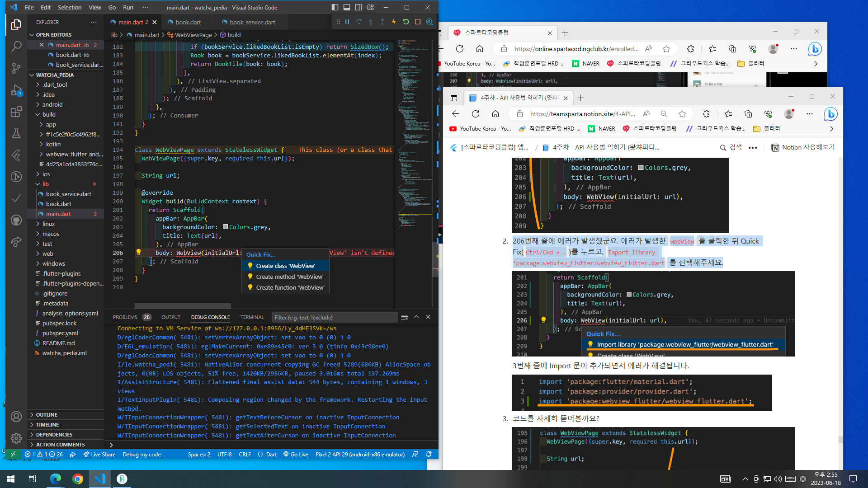Collapse the WATCHA_PEDIA folder section

click(x=66, y=75)
